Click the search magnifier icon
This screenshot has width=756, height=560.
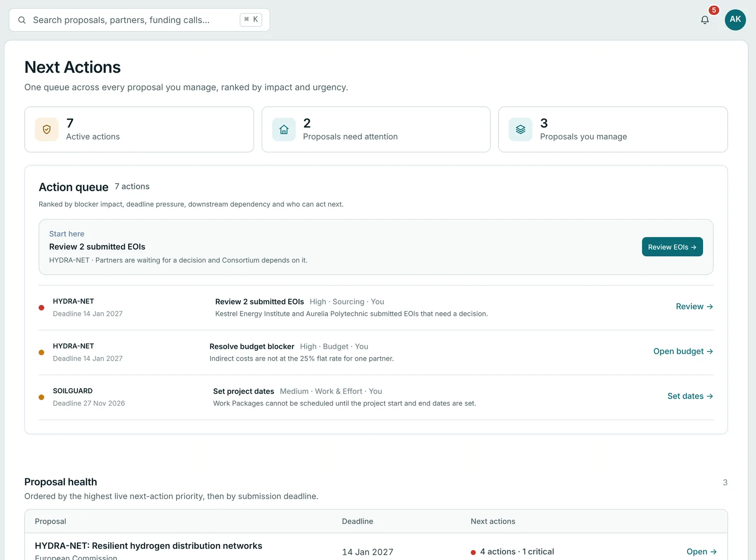22,20
